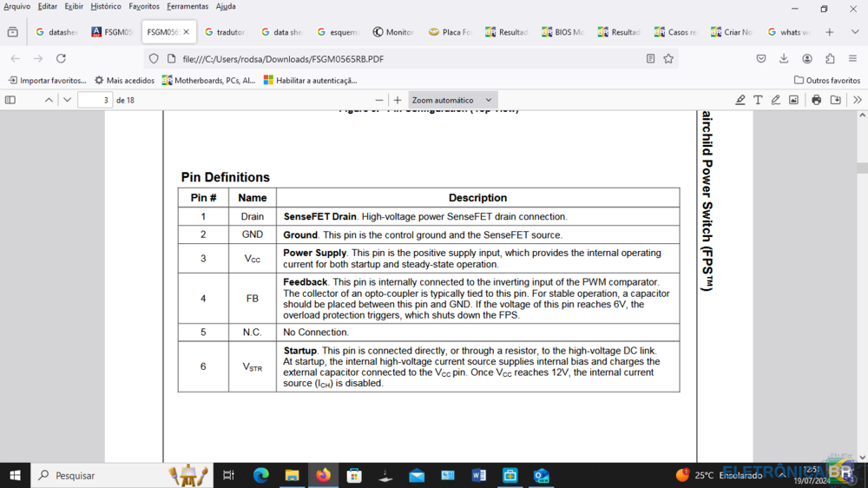Print the PDF document

[x=816, y=100]
